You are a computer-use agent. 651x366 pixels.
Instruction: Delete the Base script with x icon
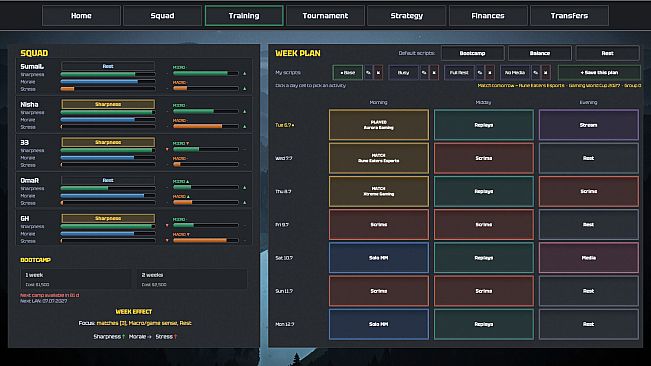[x=378, y=73]
